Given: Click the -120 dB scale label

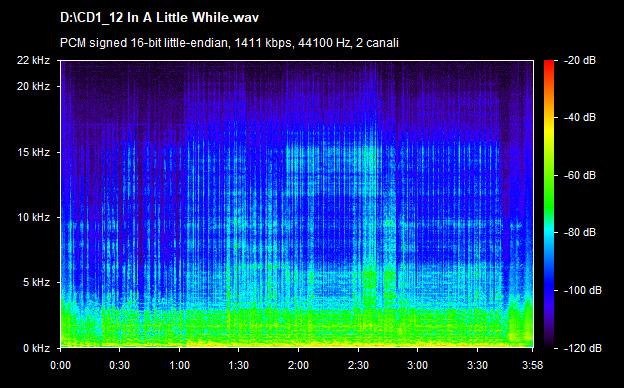Looking at the screenshot, I should click(583, 349).
